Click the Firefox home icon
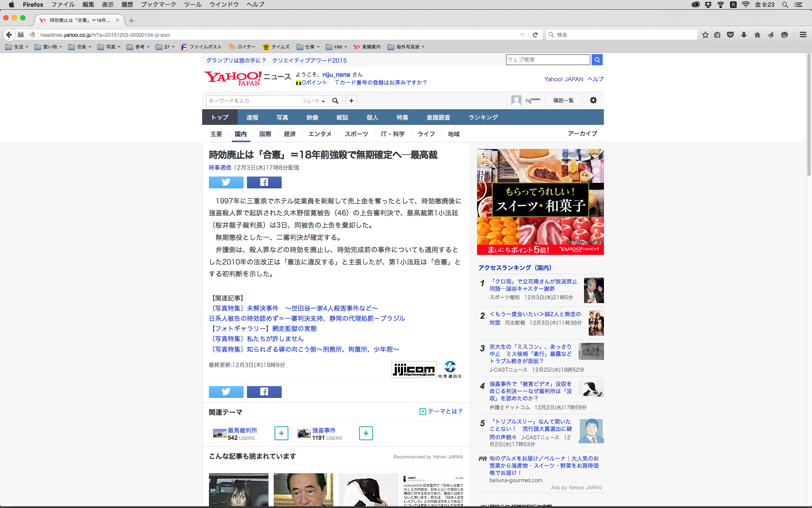The height and width of the screenshot is (508, 812). [x=757, y=35]
